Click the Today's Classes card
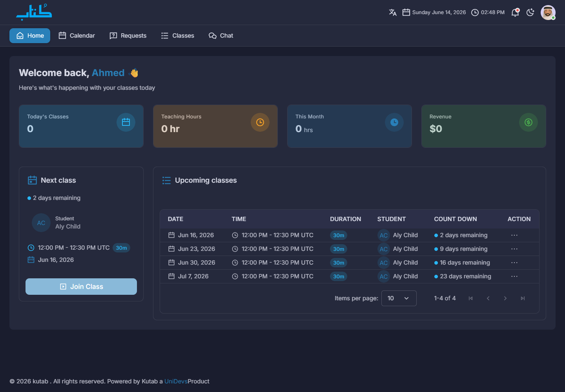 click(x=81, y=126)
